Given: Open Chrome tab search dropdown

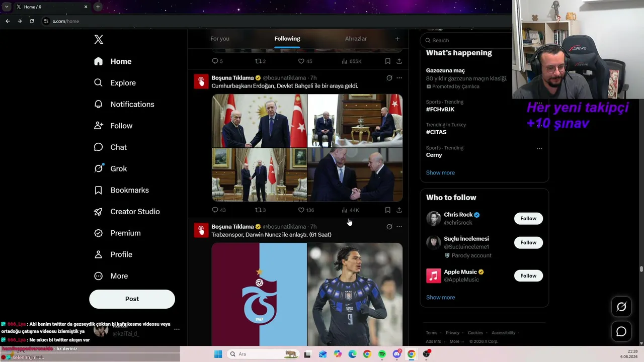Looking at the screenshot, I should coord(7,7).
